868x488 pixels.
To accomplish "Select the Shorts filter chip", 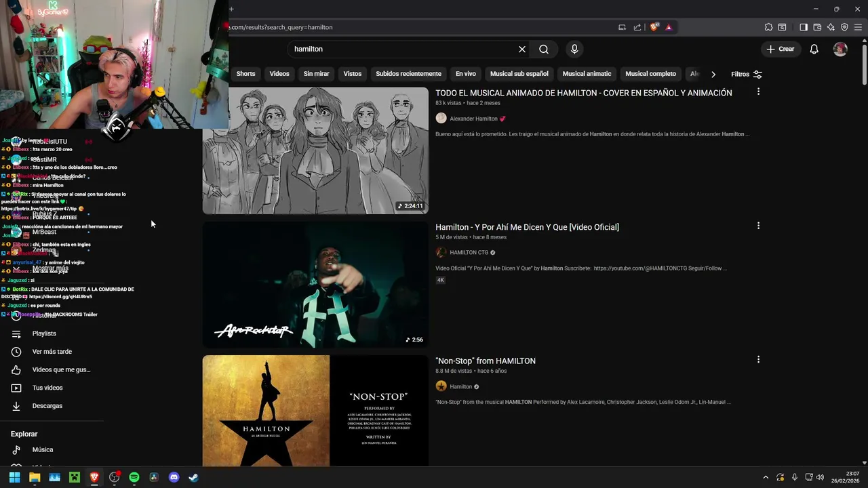I will pyautogui.click(x=245, y=74).
